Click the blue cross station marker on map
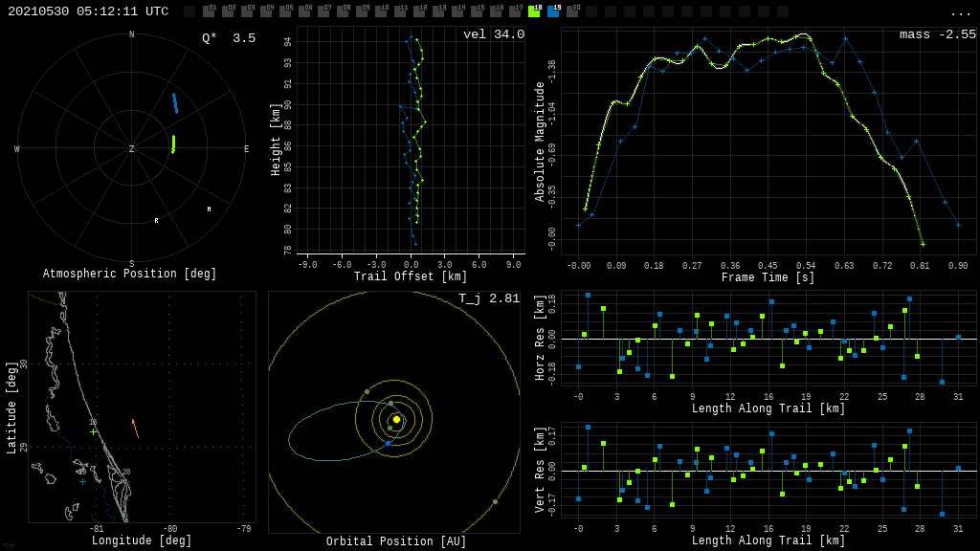980x551 pixels. [82, 481]
